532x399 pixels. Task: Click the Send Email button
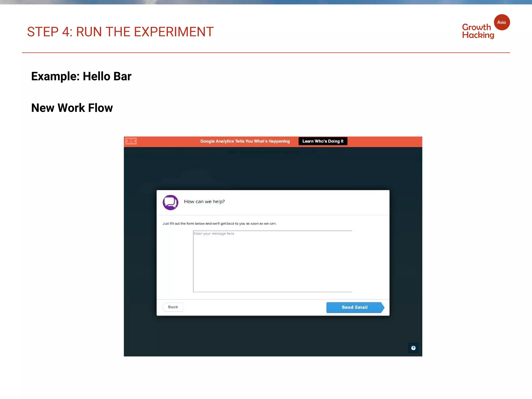pos(355,307)
